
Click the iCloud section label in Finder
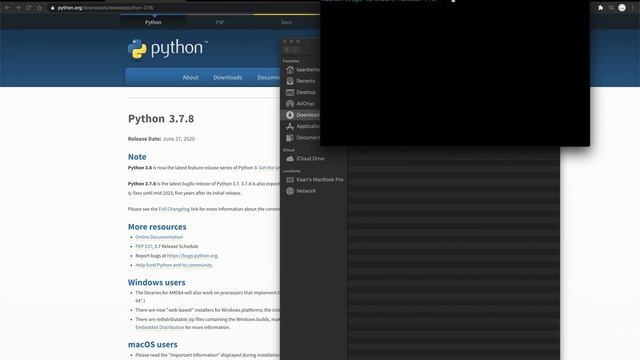point(289,150)
